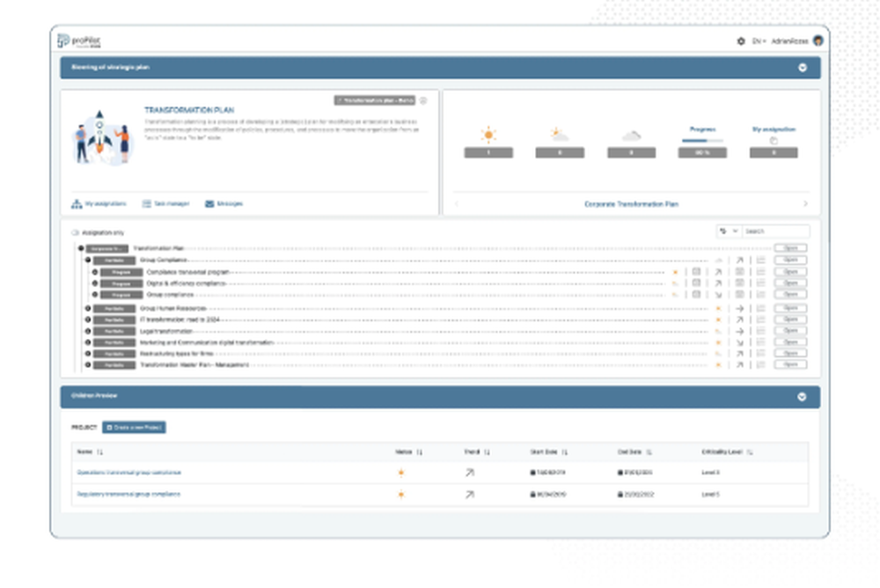Click list icon on Restructuring types row
This screenshot has width=880, height=588.
pos(761,353)
